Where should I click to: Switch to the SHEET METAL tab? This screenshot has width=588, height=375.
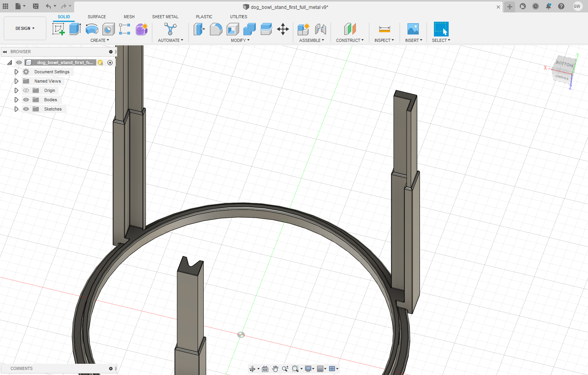tap(165, 17)
